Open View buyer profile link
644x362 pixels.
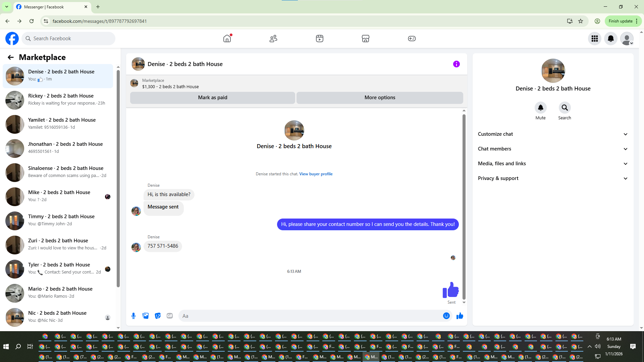(316, 174)
